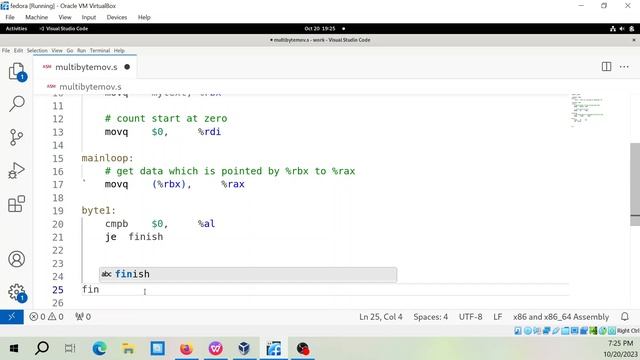The width and height of the screenshot is (640, 360).
Task: Open the remote window indicator
Action: point(11,317)
